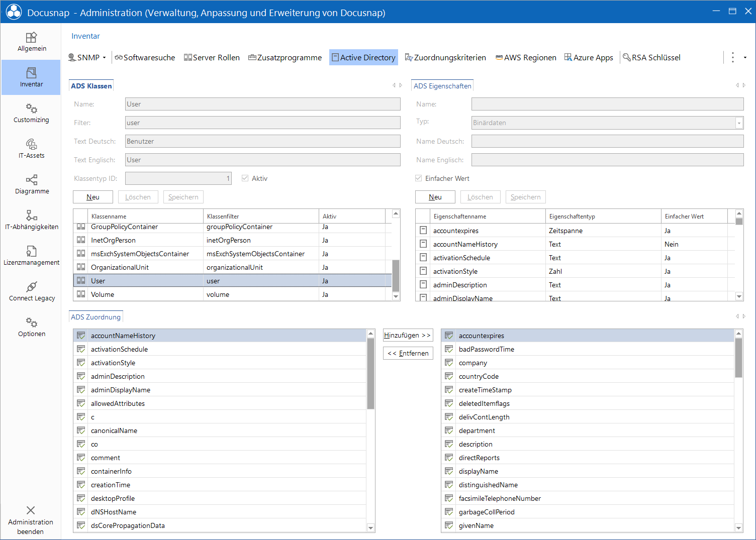This screenshot has width=756, height=540.
Task: Toggle the Einfacher Wert checkbox
Action: point(418,178)
